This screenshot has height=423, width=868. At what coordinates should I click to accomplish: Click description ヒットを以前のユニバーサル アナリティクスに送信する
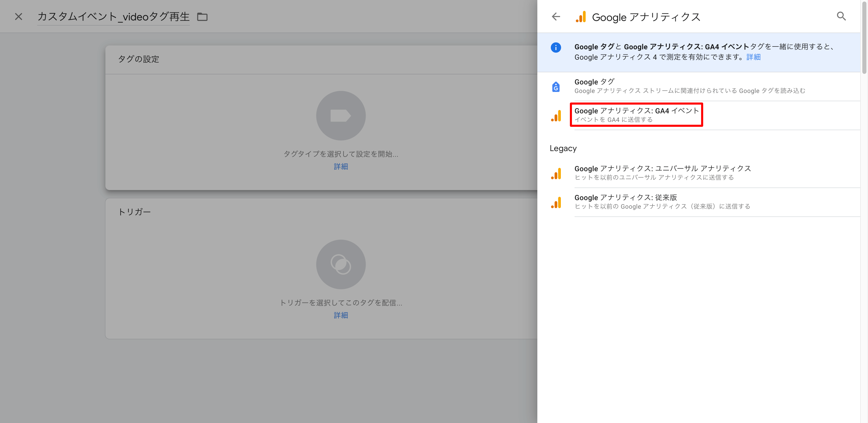[x=654, y=177]
